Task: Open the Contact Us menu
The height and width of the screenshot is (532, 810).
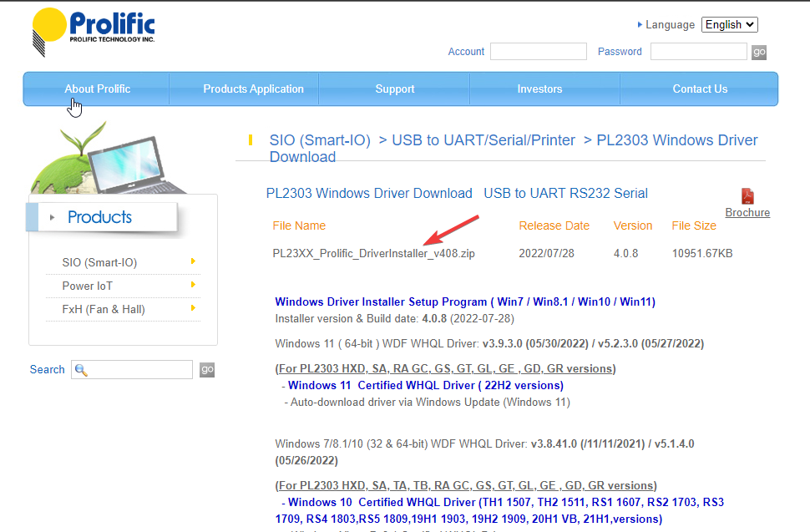Action: [699, 89]
